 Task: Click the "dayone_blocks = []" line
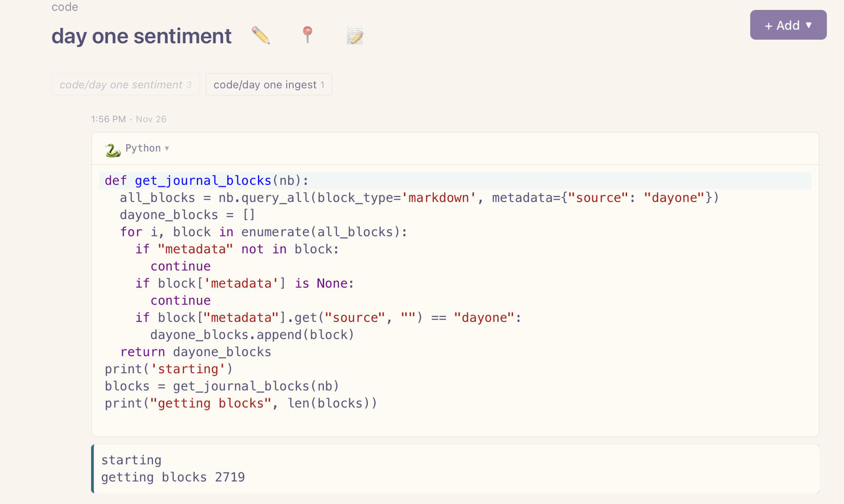click(x=187, y=215)
